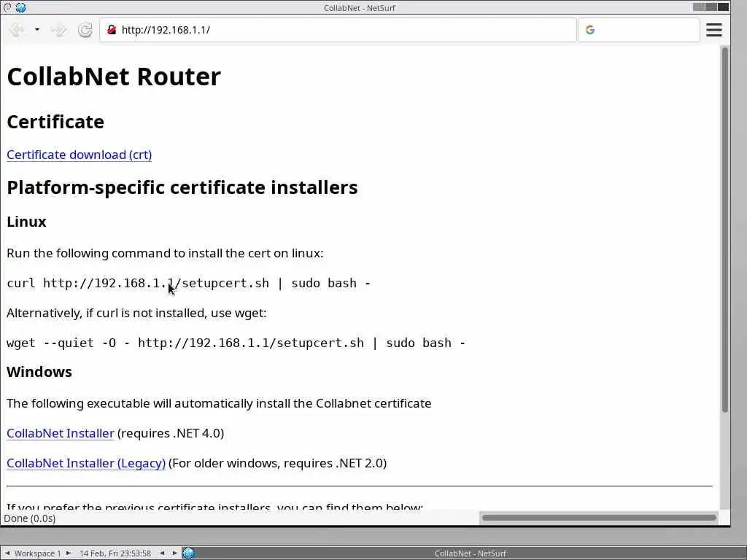Click the Platform-specific certificate installers heading
747x560 pixels.
[182, 187]
